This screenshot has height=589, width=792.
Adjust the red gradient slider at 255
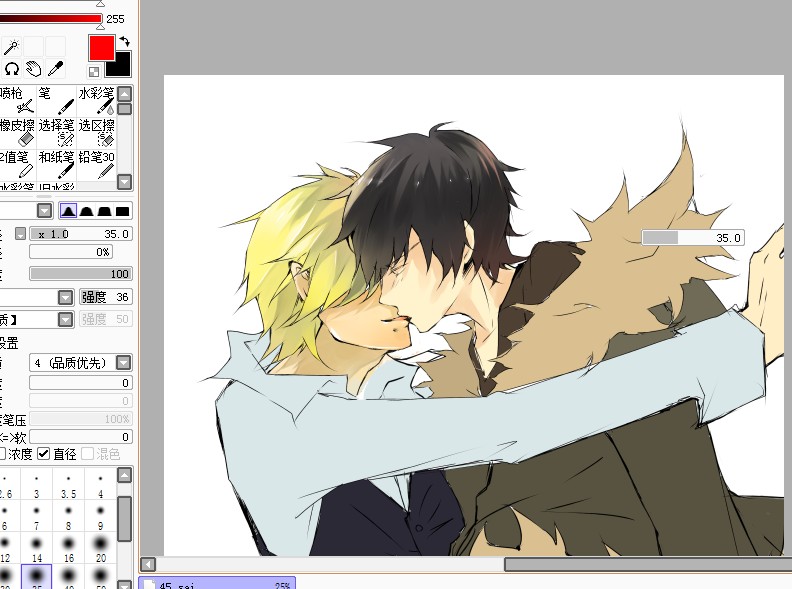click(51, 19)
